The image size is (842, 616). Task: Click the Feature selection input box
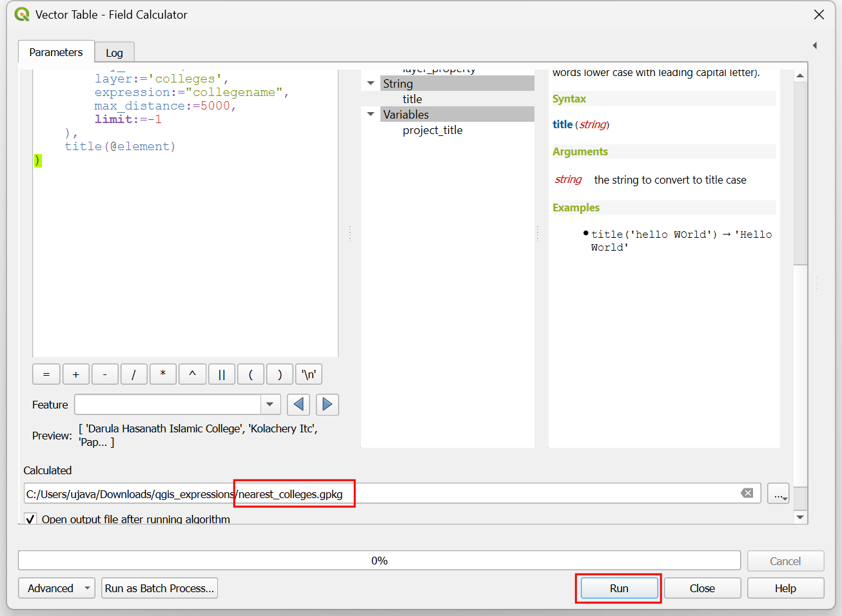click(168, 405)
